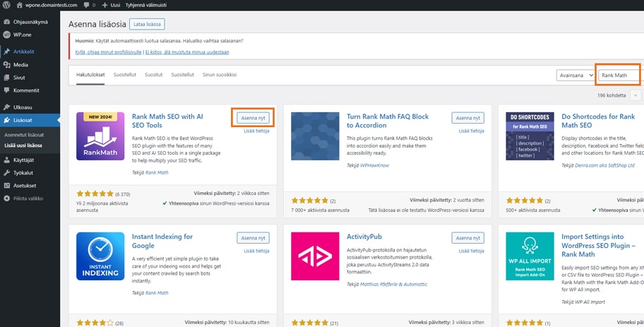644x327 pixels.
Task: Click the home icon next to wpone.domaintesti.com
Action: pyautogui.click(x=20, y=6)
